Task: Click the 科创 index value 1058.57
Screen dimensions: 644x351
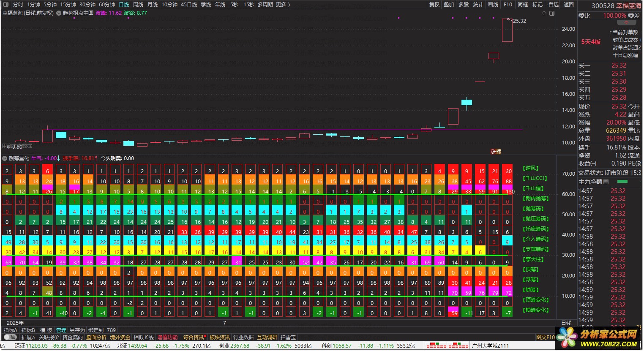Action: coord(342,346)
